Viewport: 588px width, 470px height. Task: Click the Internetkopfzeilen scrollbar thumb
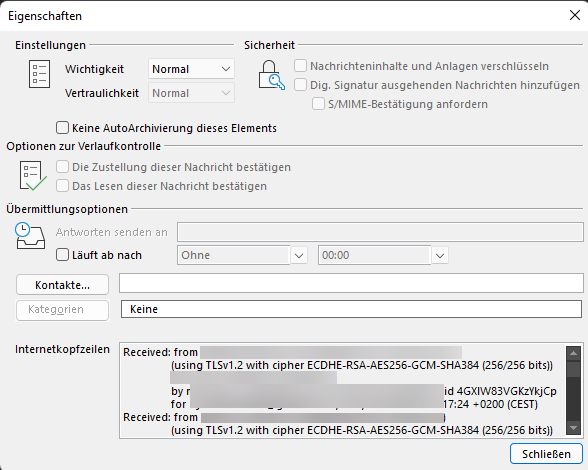pos(573,369)
